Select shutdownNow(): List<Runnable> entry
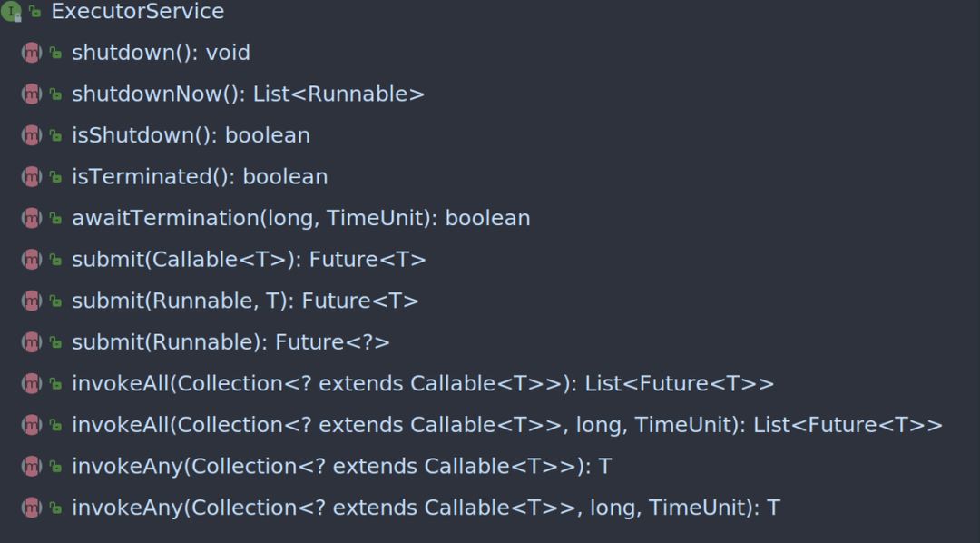This screenshot has width=980, height=543. pos(248,94)
